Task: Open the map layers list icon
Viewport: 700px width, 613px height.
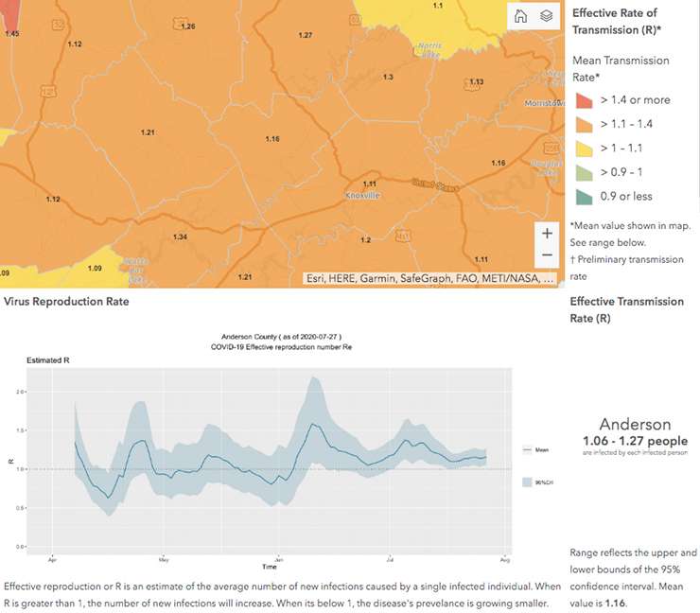Action: pos(546,15)
